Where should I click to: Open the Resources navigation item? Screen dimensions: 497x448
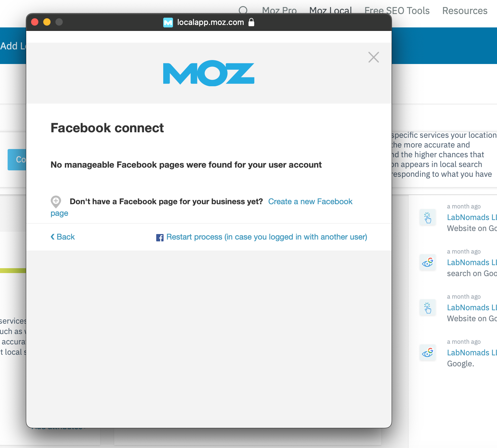point(465,11)
